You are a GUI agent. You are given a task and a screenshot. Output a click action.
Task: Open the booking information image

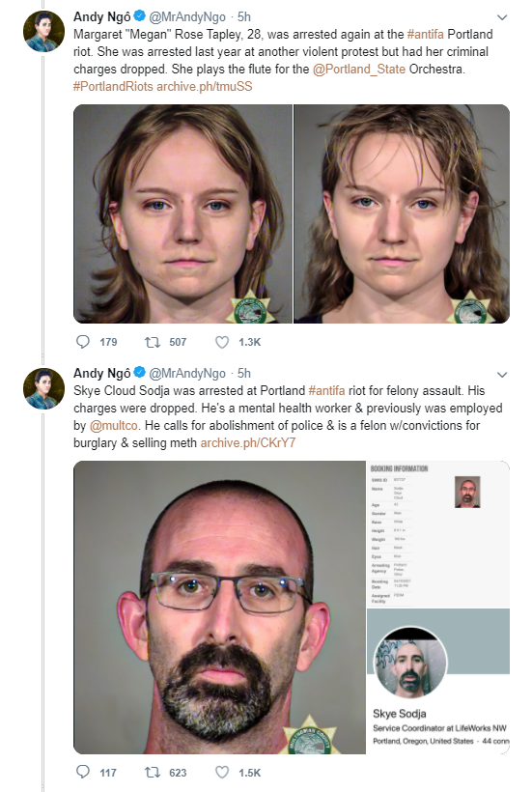pyautogui.click(x=438, y=534)
